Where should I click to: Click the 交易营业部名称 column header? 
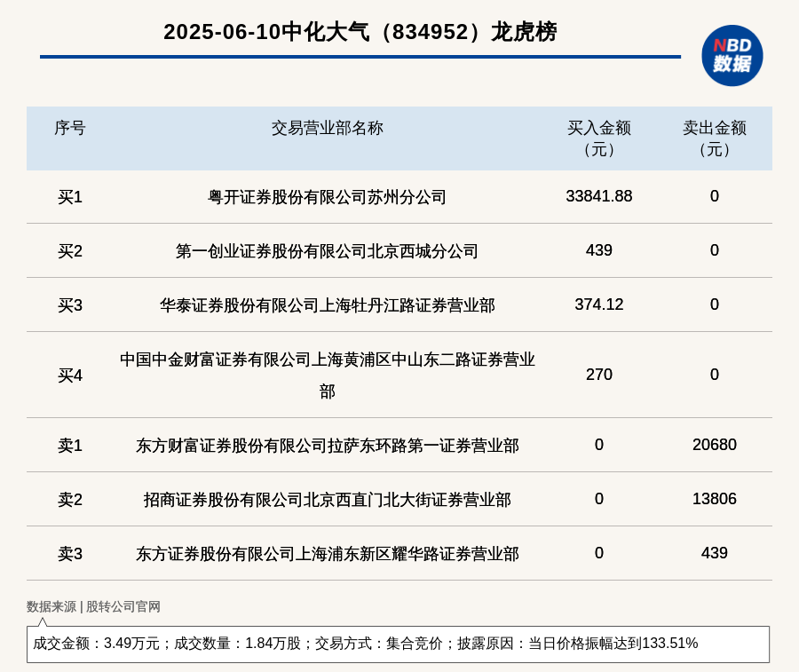327,128
